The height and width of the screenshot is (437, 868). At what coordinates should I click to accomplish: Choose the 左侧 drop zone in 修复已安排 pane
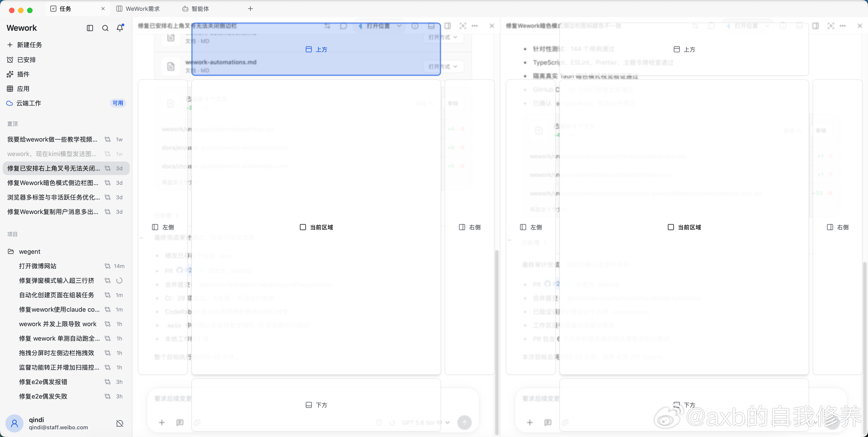tap(163, 227)
